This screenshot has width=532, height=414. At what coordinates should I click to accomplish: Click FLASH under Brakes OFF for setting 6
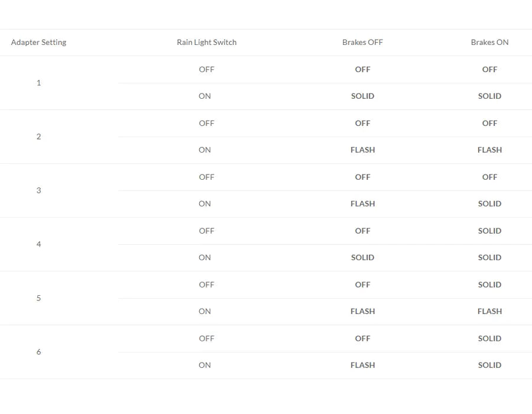pyautogui.click(x=362, y=365)
